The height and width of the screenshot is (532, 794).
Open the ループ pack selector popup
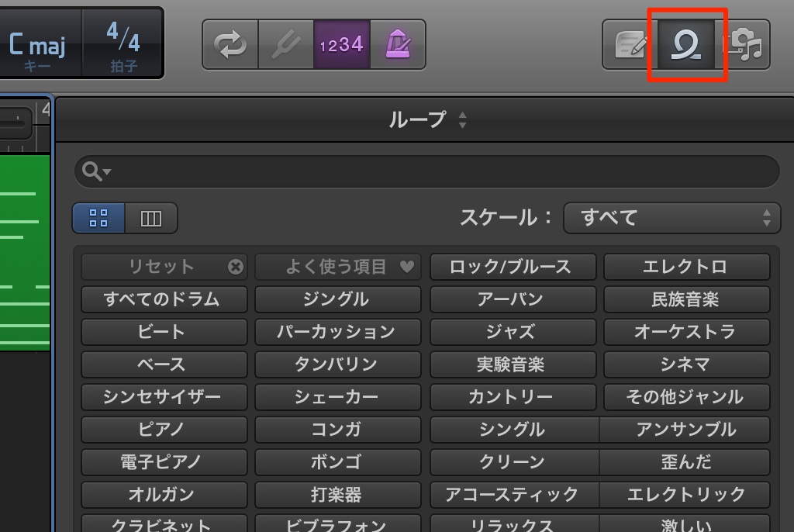pyautogui.click(x=427, y=120)
